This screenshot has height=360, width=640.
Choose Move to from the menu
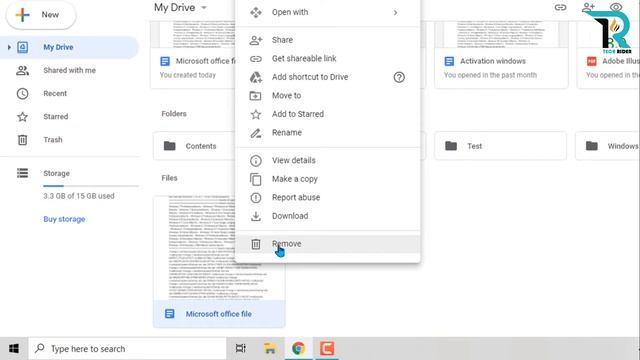click(328, 96)
